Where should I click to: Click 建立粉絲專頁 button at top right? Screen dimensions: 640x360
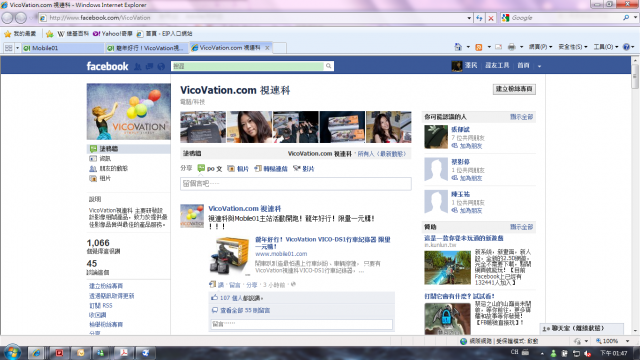pyautogui.click(x=514, y=89)
